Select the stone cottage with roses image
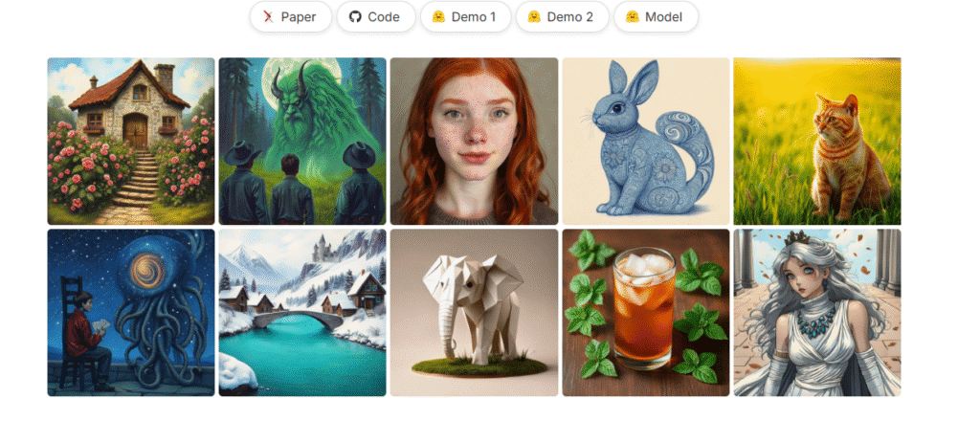Image resolution: width=980 pixels, height=443 pixels. tap(131, 142)
